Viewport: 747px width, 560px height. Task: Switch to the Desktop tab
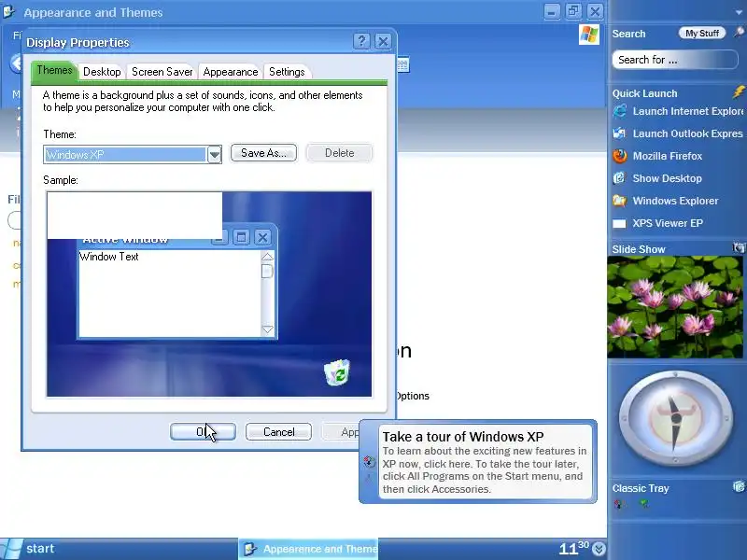tap(102, 72)
